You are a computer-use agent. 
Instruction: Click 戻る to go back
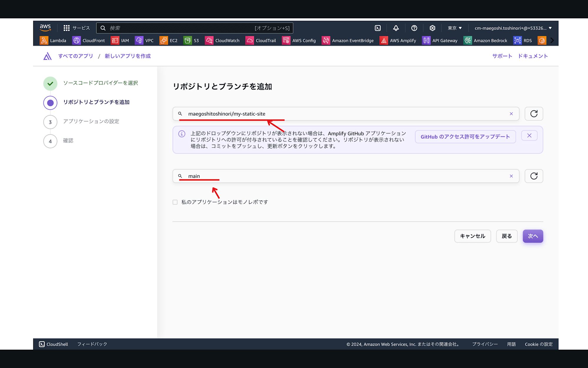click(x=507, y=236)
